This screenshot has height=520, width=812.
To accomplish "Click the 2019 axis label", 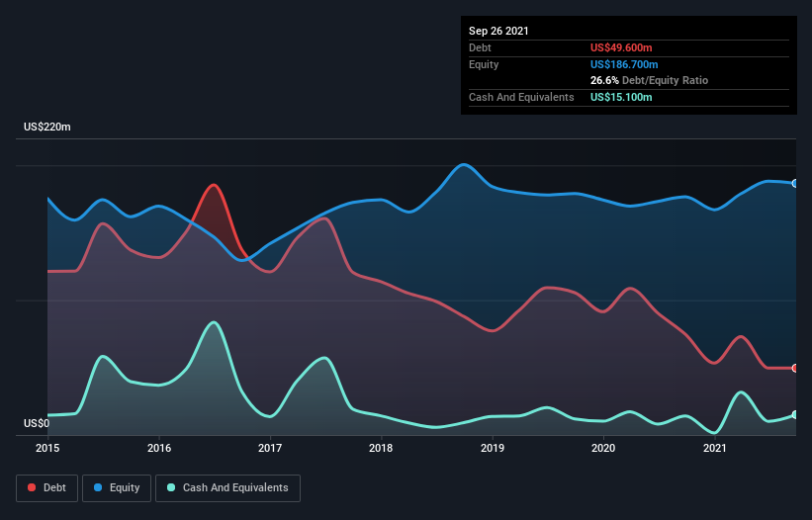I will [x=493, y=448].
